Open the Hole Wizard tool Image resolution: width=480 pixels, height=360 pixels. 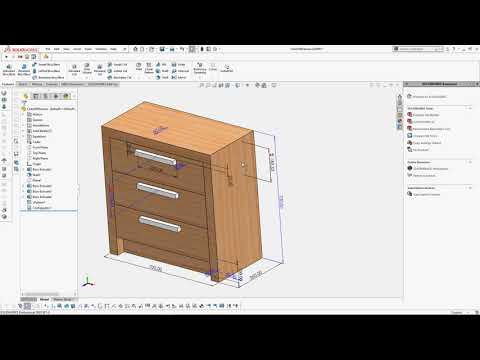click(87, 69)
